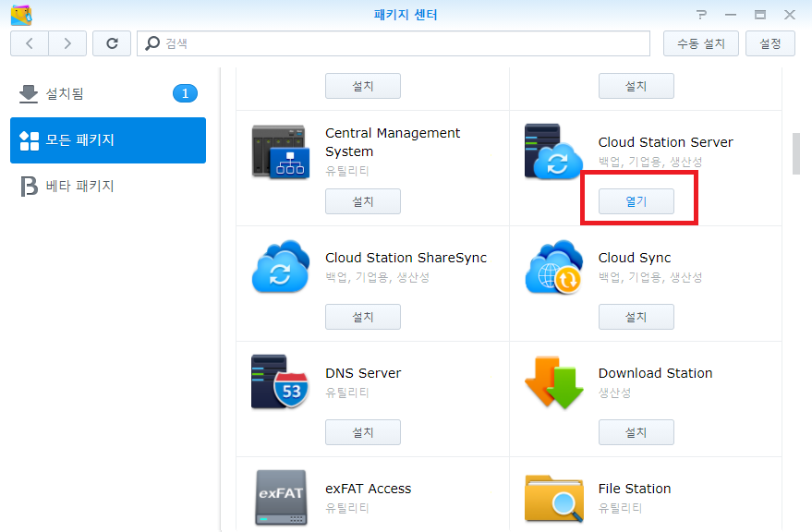
Task: Select 베타 패키지 in the sidebar
Action: coord(108,186)
